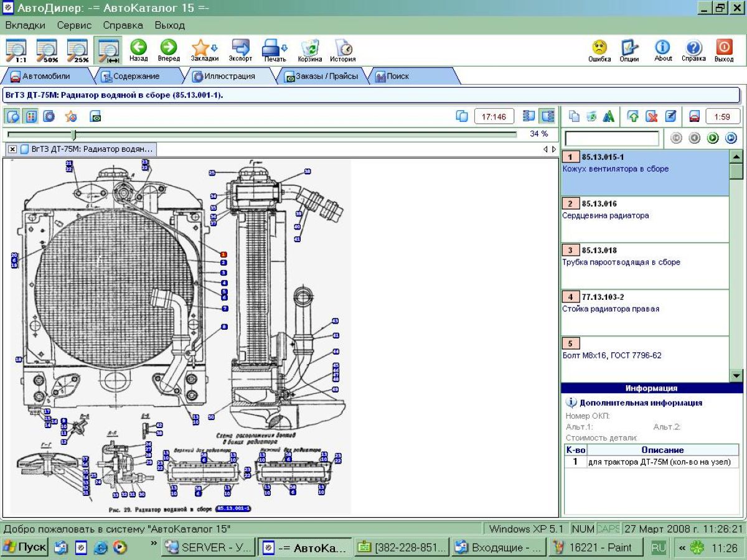Toggle the right-side panel layout button

coord(547,116)
